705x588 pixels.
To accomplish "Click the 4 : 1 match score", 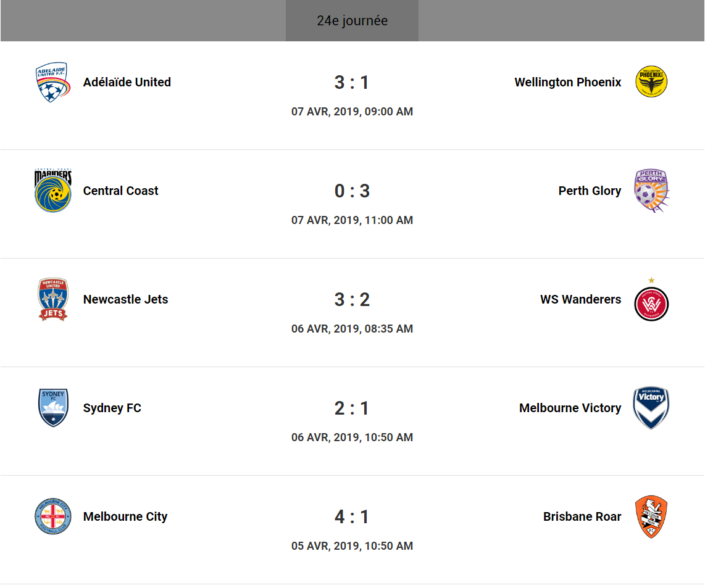I will pos(352,516).
